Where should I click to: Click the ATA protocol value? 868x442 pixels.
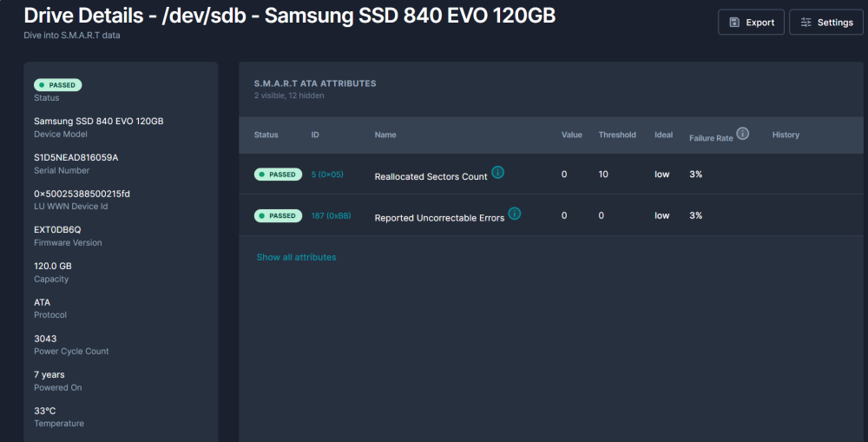(x=42, y=302)
